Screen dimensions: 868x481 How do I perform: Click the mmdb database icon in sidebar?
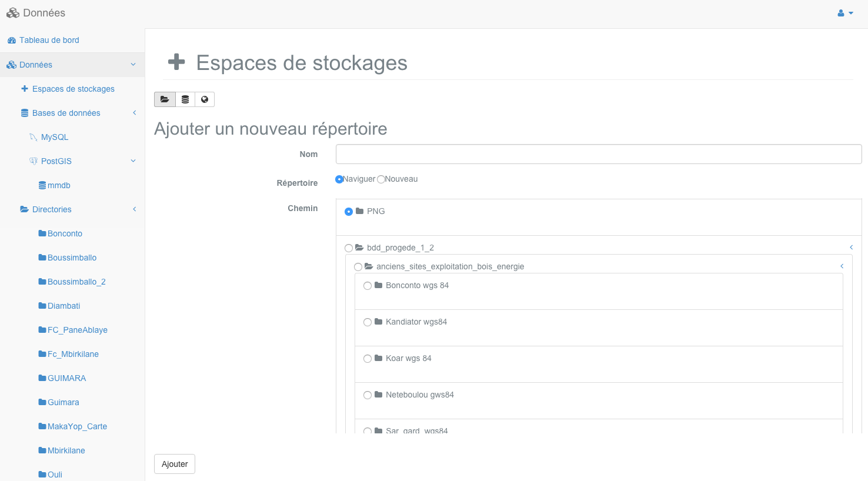[42, 185]
